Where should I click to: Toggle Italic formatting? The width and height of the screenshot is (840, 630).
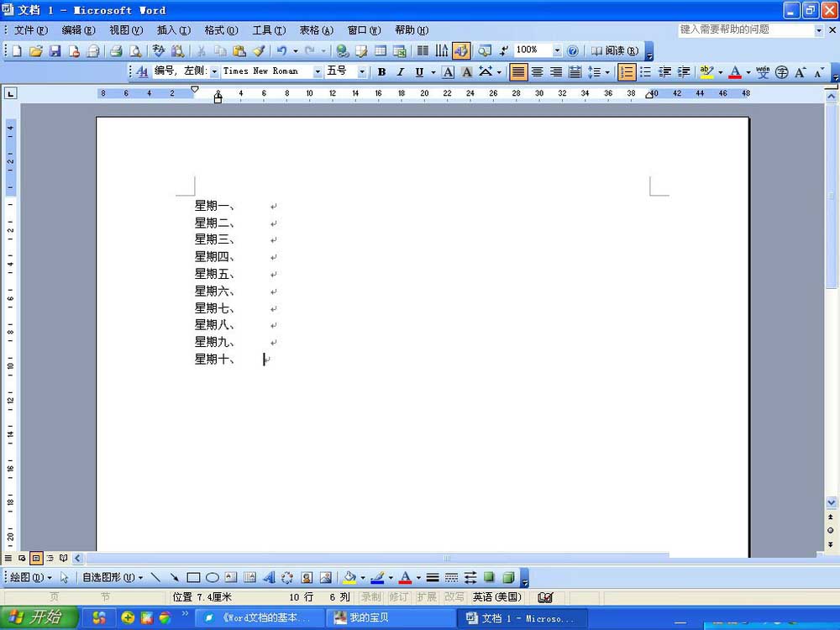pyautogui.click(x=400, y=71)
